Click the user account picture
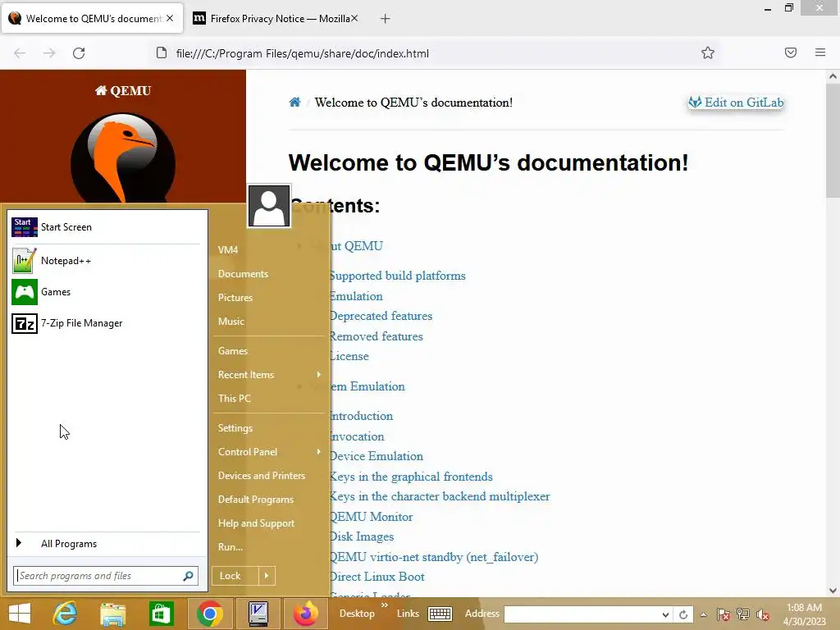 click(269, 206)
